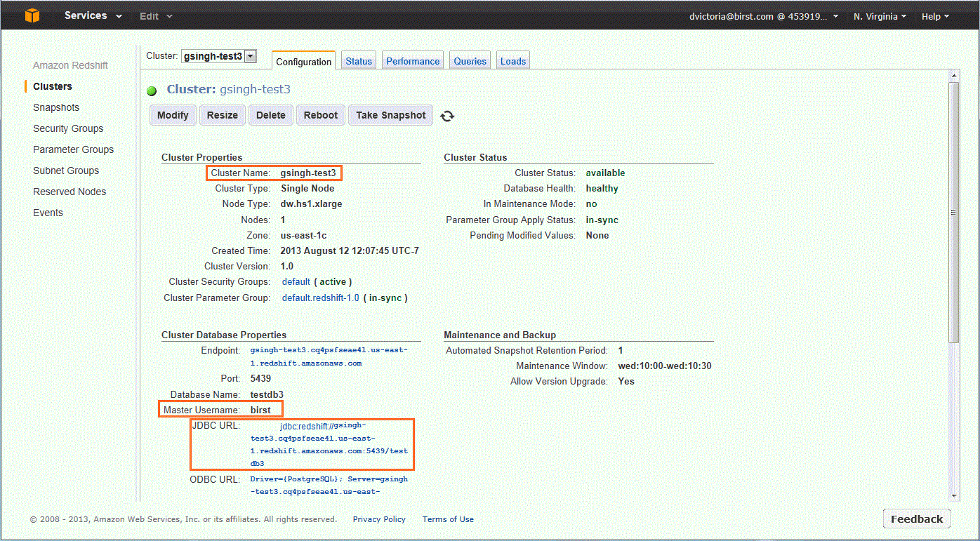Image resolution: width=980 pixels, height=541 pixels.
Task: Click the AWS orange cube logo
Action: coord(32,15)
